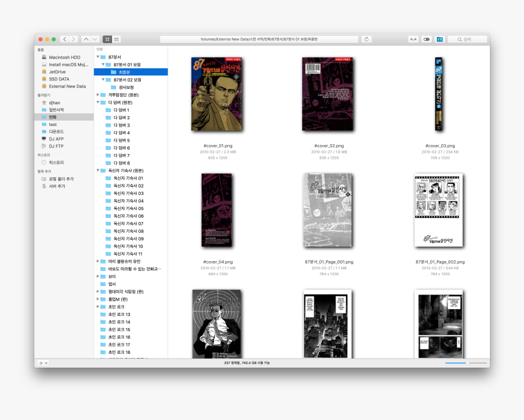Go forward with the right arrow button
Viewport: 524px width, 420px height.
(74, 40)
